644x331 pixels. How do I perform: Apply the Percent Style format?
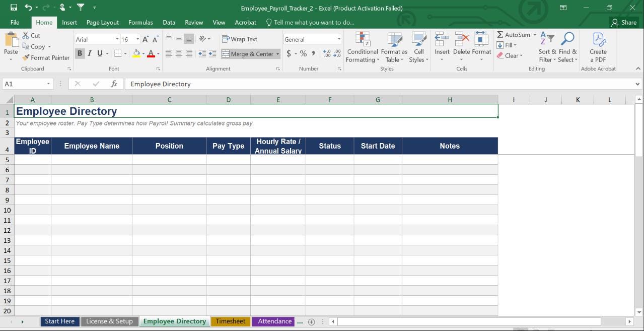[x=303, y=53]
